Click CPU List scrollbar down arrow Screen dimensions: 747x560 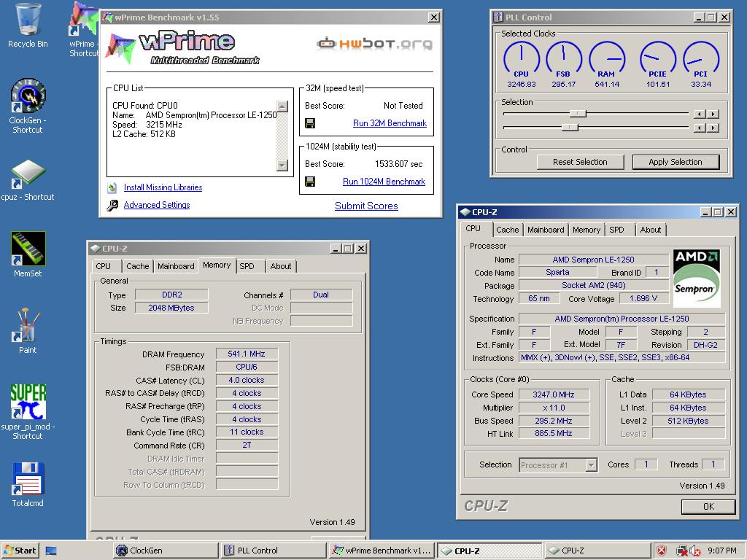click(x=282, y=166)
